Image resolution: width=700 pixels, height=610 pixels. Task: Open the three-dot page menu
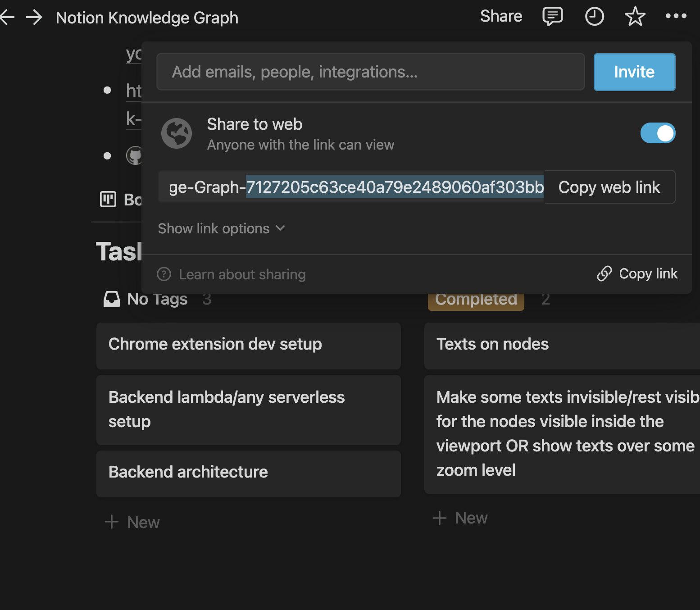(676, 16)
